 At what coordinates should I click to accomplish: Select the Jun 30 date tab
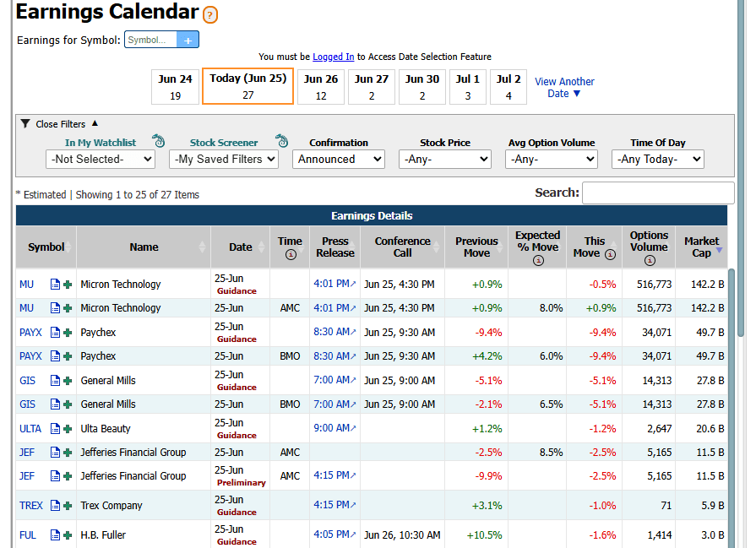(x=422, y=87)
